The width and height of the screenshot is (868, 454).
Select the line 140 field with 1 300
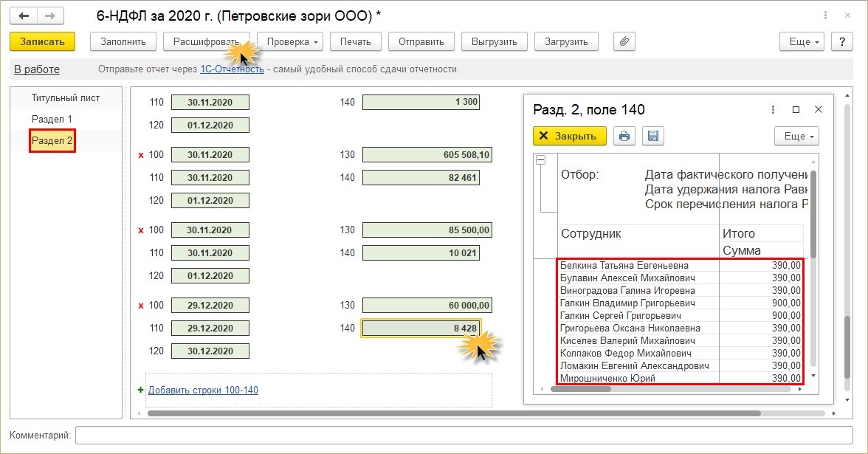(421, 102)
